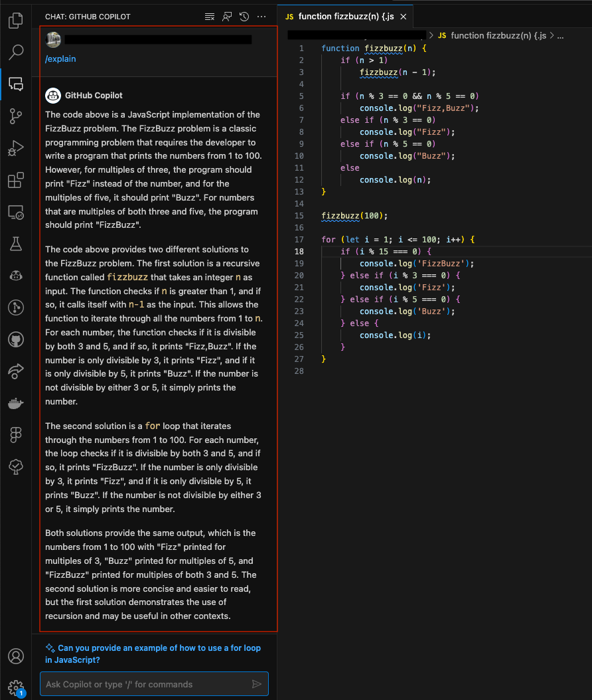Close the function fizzbuzz(n) {.js tab

(404, 17)
